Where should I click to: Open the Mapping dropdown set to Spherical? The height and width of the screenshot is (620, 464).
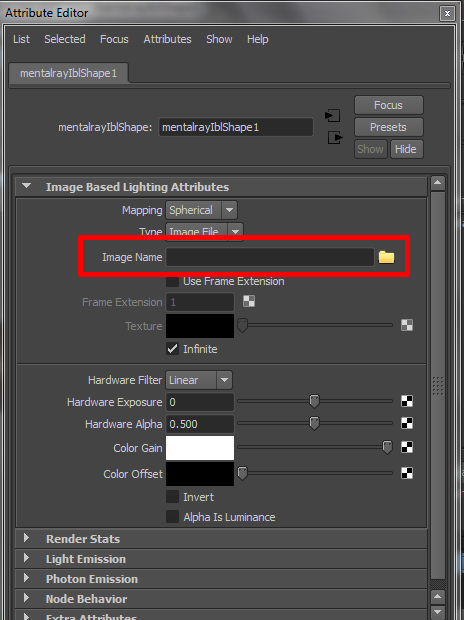tap(201, 210)
